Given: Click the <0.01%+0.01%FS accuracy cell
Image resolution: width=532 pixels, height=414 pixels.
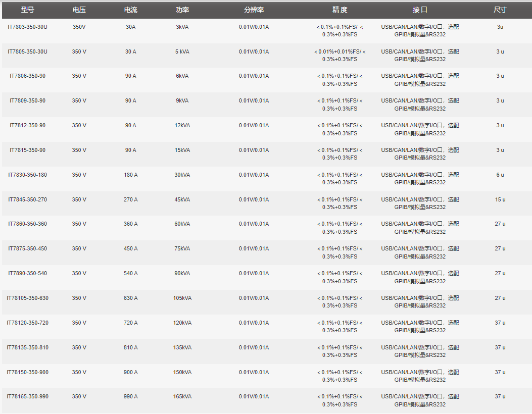Looking at the screenshot, I should click(x=340, y=55).
